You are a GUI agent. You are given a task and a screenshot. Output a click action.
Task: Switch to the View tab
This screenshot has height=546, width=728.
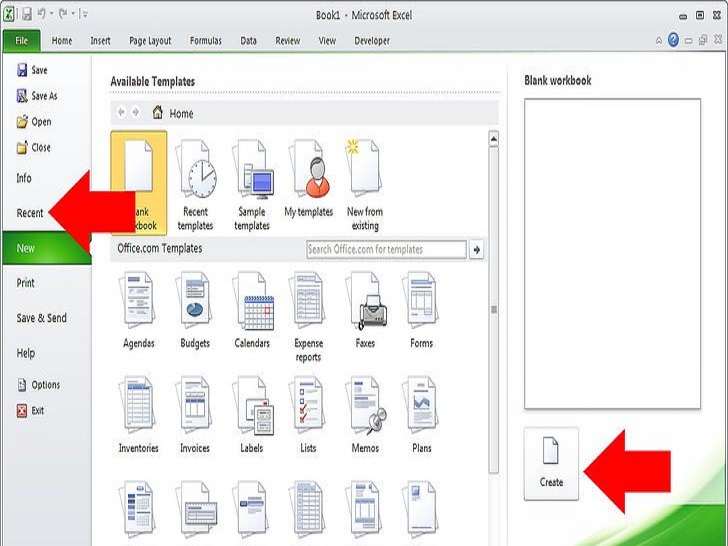pyautogui.click(x=327, y=41)
